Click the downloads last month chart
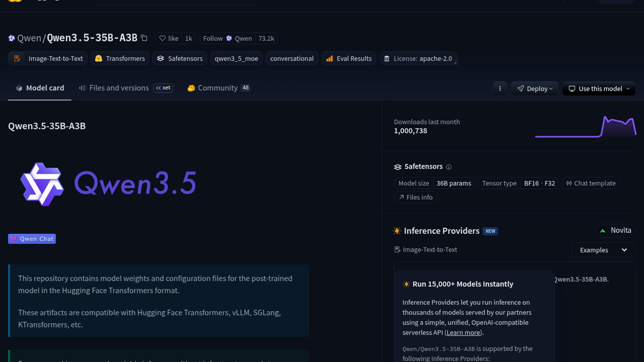Screen dimensions: 644x362 585,127
